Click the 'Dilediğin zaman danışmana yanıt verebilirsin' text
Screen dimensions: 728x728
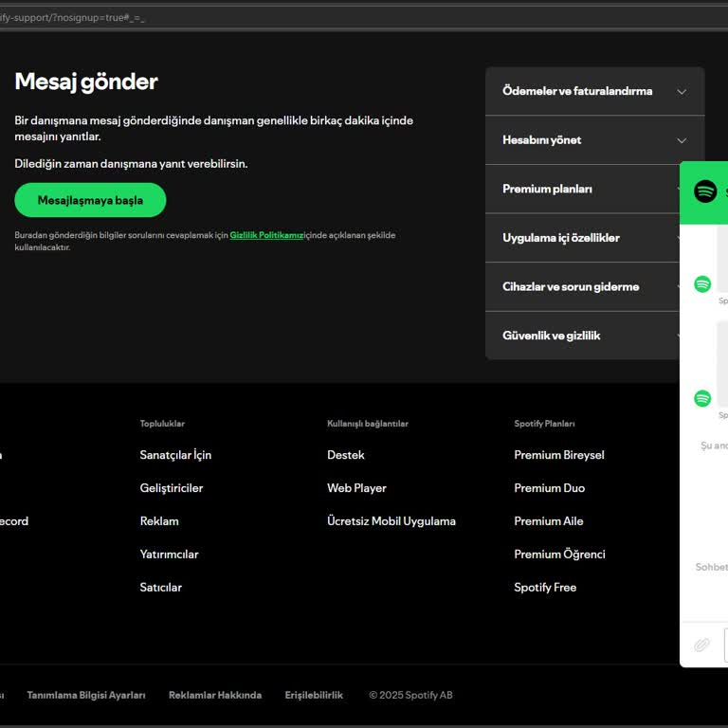tap(131, 164)
